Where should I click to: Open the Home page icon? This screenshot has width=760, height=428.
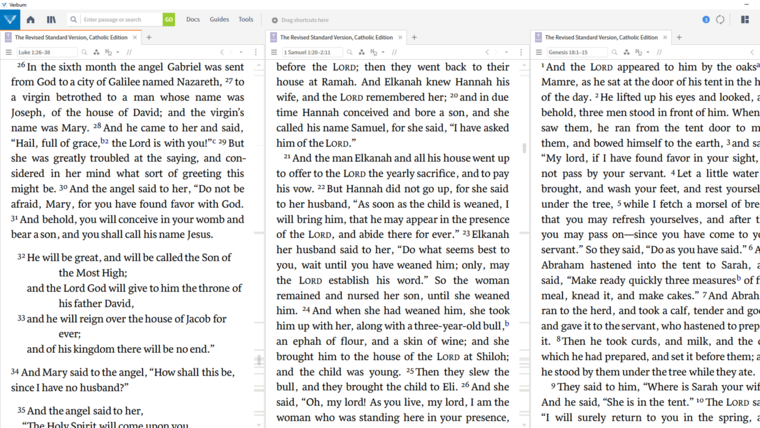(31, 20)
